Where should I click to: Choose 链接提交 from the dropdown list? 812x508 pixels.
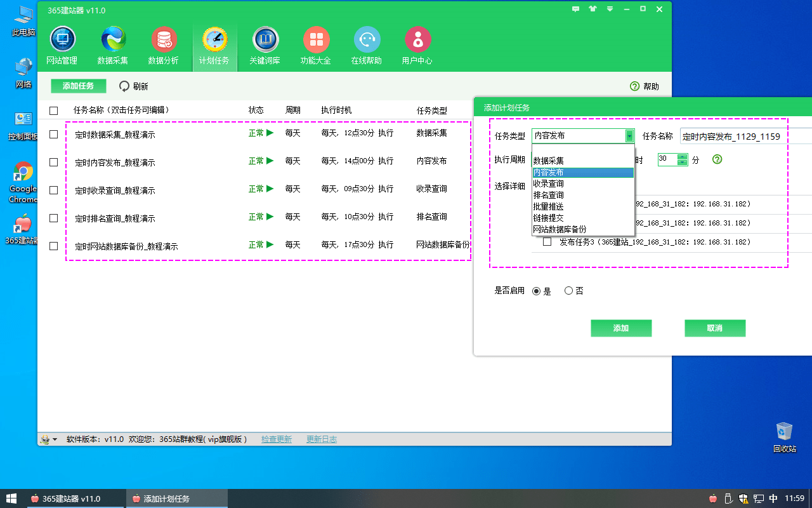[x=583, y=218]
